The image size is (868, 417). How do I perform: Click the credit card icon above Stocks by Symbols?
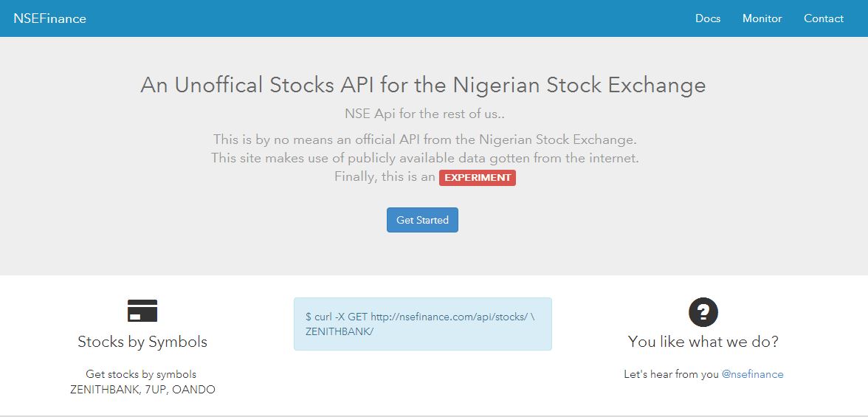142,311
